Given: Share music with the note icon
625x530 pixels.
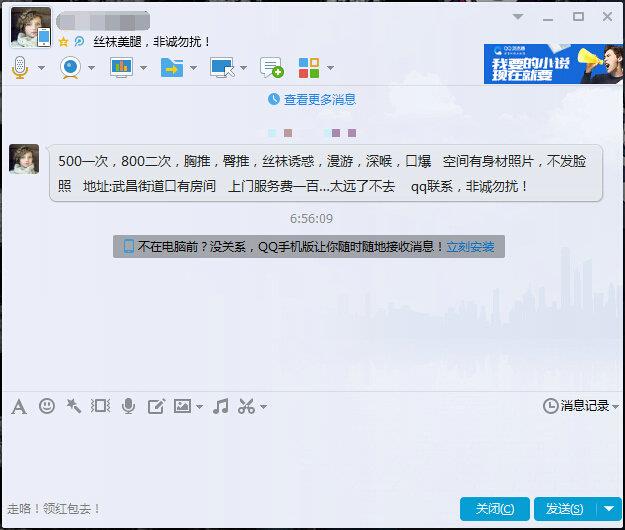Looking at the screenshot, I should pos(221,406).
